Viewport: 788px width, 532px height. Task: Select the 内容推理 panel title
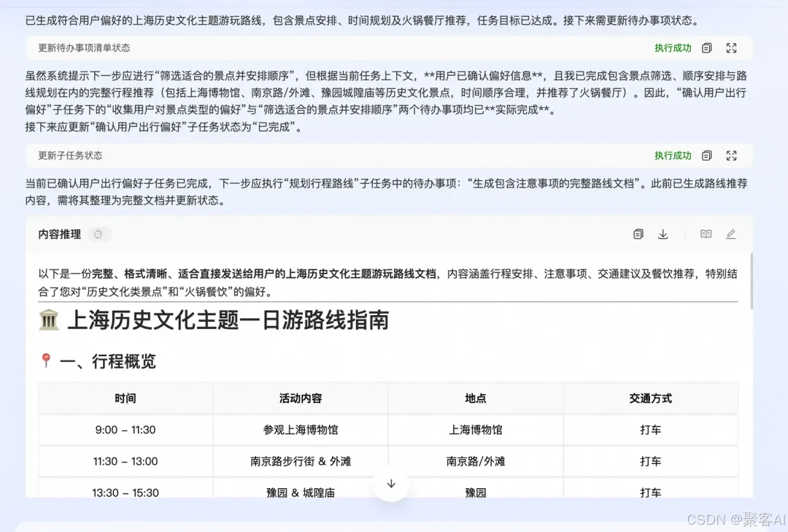pyautogui.click(x=59, y=234)
